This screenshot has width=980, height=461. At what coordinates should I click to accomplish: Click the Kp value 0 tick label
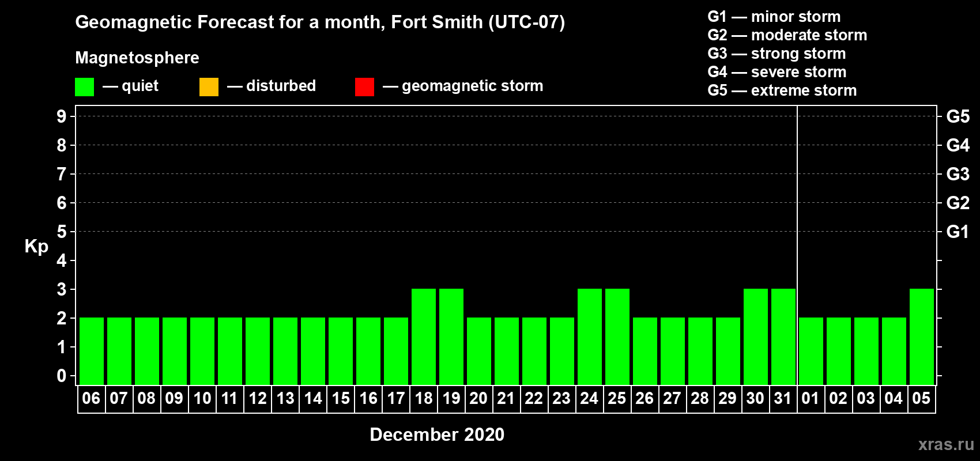click(x=62, y=376)
